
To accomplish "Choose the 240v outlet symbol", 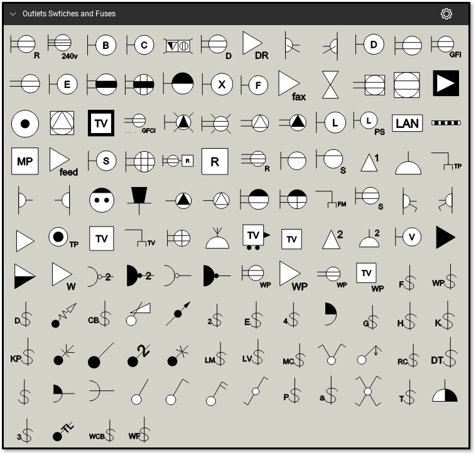I will 63,45.
